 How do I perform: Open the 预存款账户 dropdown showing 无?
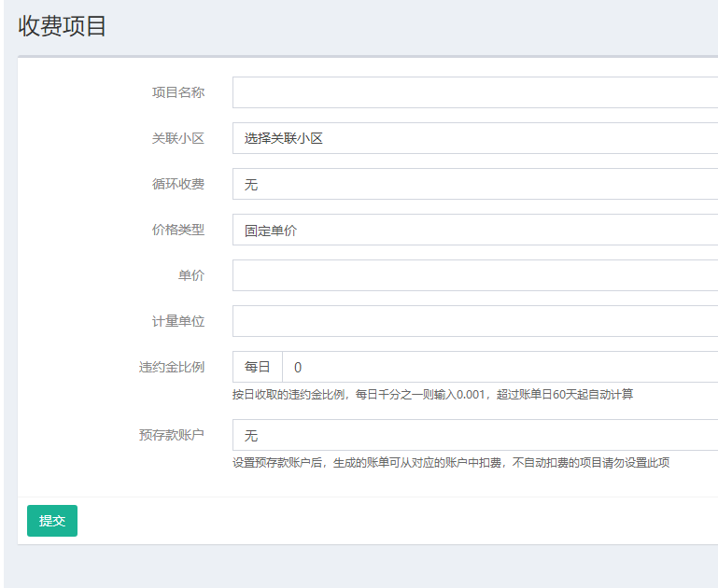pos(475,435)
